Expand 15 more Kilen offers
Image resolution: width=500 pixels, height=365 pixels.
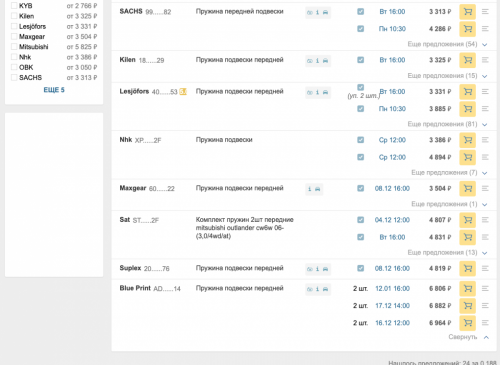tap(447, 76)
